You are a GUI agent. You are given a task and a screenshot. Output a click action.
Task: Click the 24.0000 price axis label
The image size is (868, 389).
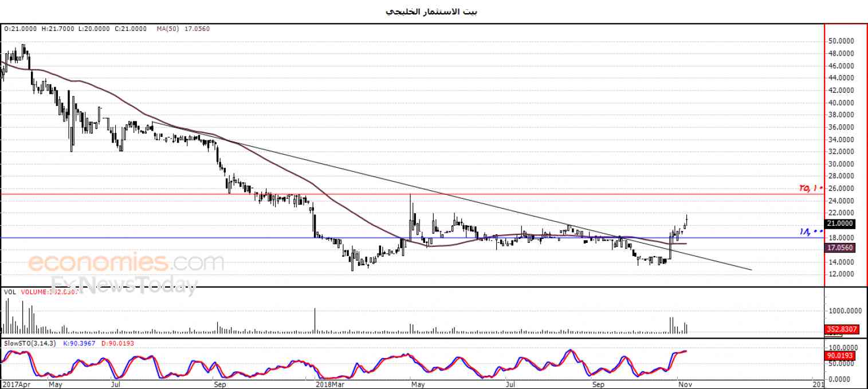click(840, 201)
